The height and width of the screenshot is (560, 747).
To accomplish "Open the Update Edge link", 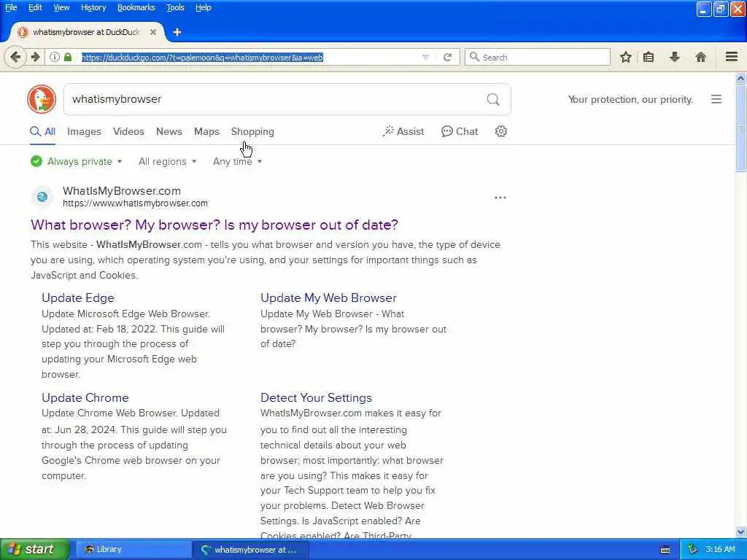I will [78, 297].
